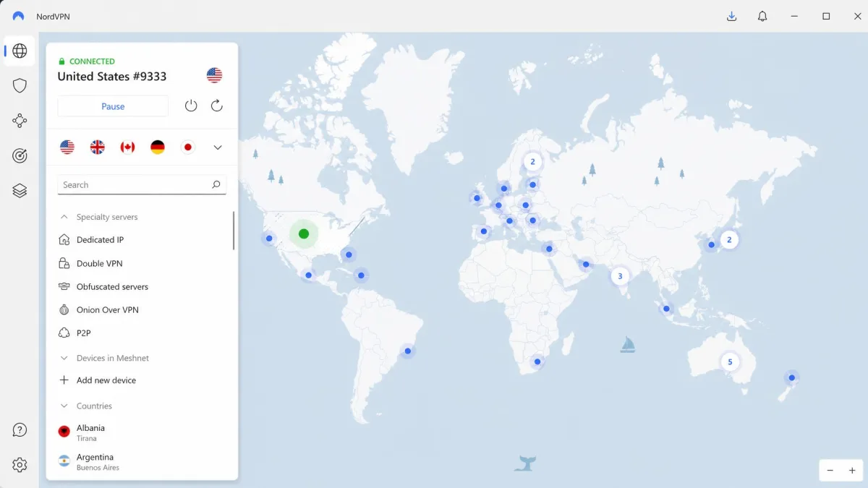The height and width of the screenshot is (488, 868).
Task: Click the India cluster marker labeled 3
Action: [620, 276]
